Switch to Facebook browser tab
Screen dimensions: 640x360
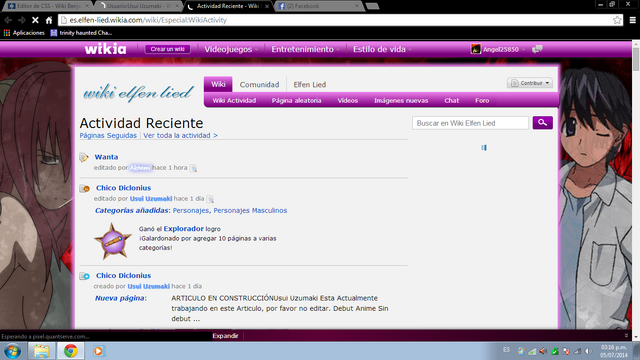318,6
